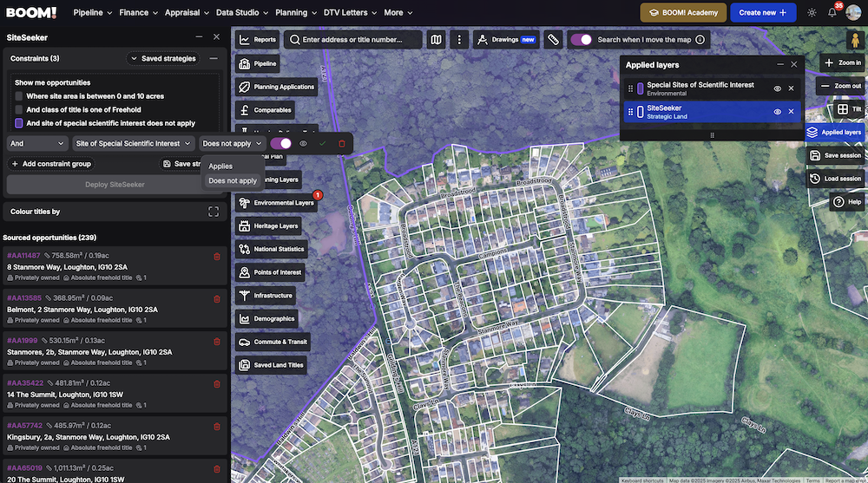Open Infrastructure layers
Viewport: 868px width, 483px height.
(x=266, y=296)
